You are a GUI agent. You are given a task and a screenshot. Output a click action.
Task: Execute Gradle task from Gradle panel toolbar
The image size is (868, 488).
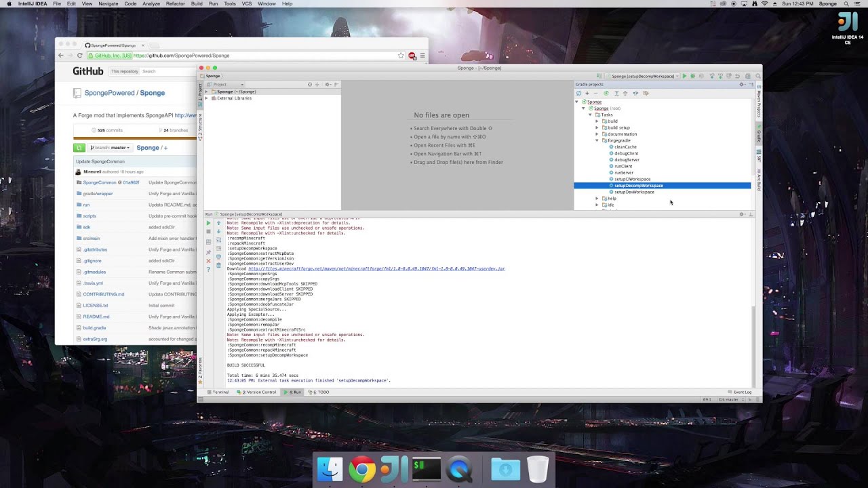606,93
